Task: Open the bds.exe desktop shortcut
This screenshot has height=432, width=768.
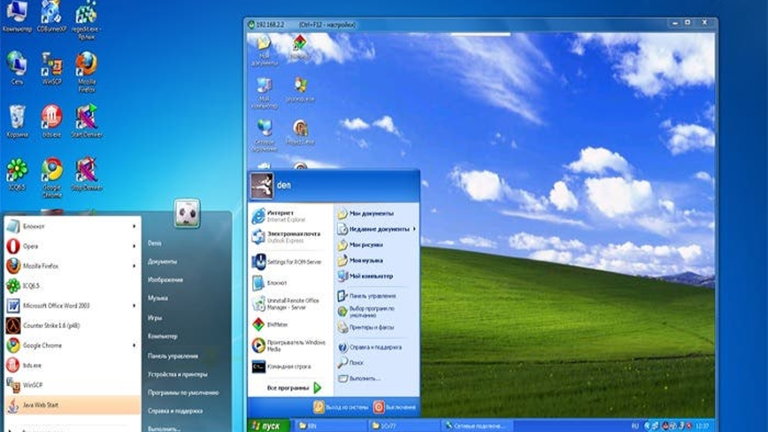Action: pyautogui.click(x=51, y=121)
